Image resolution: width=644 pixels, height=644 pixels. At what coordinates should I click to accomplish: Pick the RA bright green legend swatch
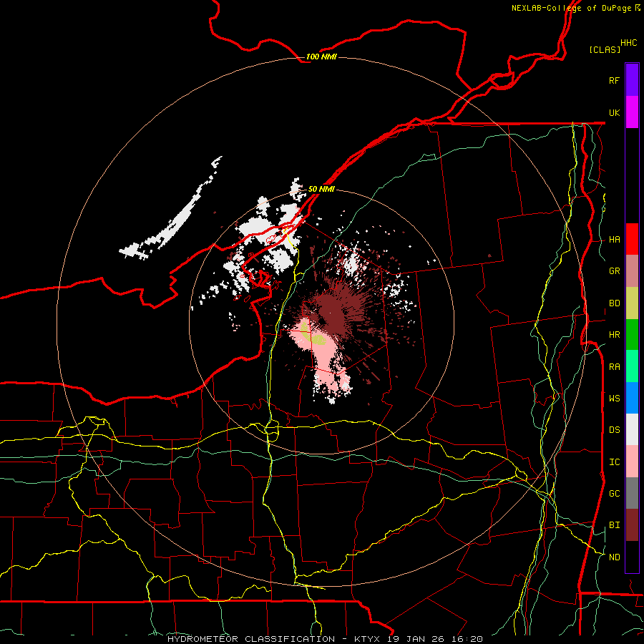pyautogui.click(x=632, y=366)
